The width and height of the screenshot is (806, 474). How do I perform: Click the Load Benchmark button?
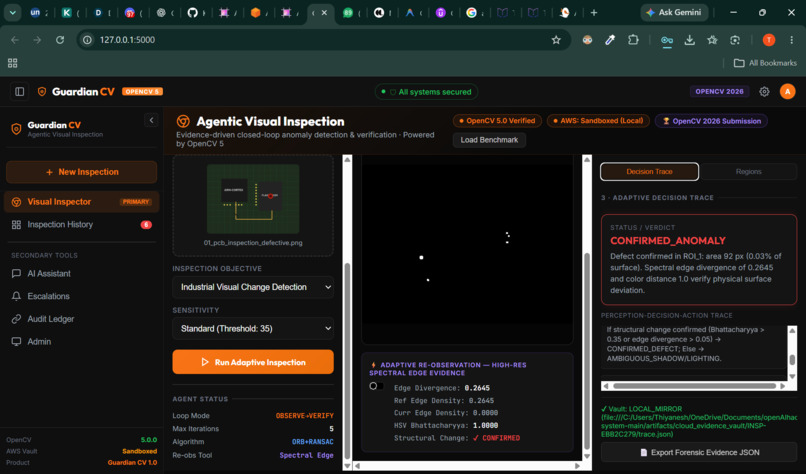(489, 140)
